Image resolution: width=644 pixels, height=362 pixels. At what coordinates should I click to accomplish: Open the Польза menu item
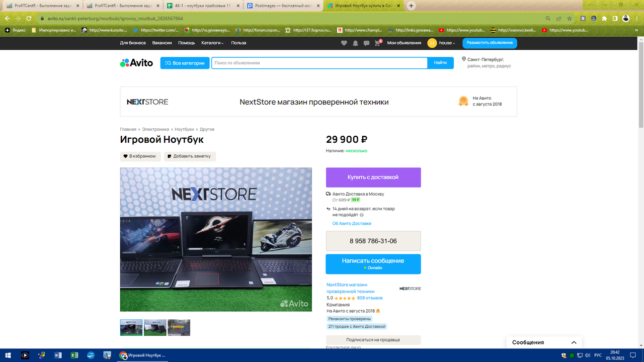[238, 43]
